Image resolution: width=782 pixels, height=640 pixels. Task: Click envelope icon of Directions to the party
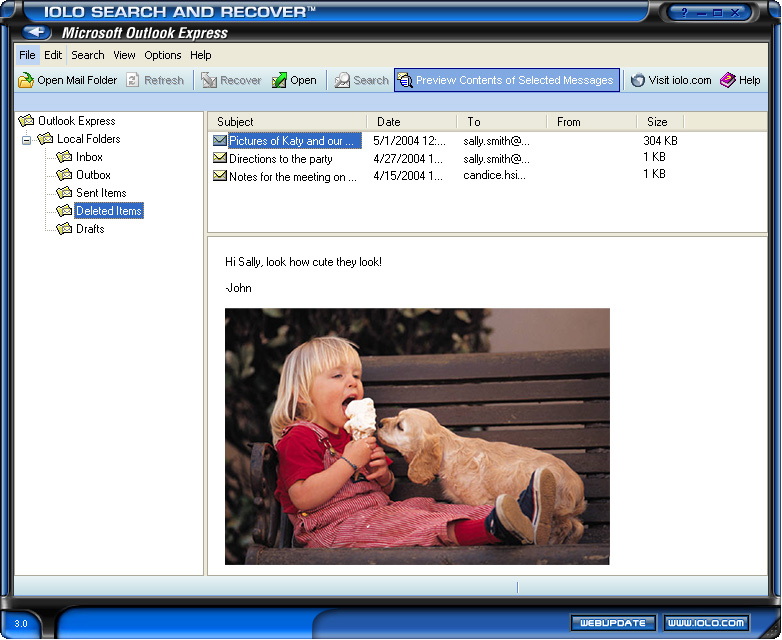219,158
